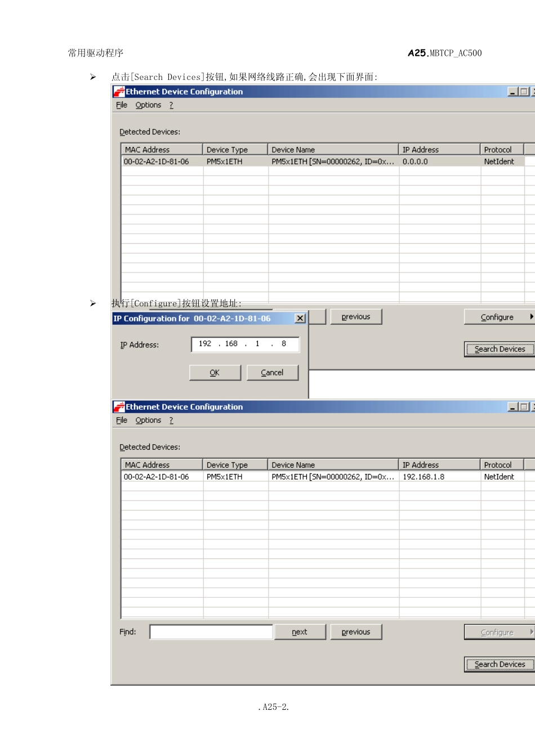Open the Options menu in the lower window
Viewport: 535px width, 756px height.
[x=148, y=421]
